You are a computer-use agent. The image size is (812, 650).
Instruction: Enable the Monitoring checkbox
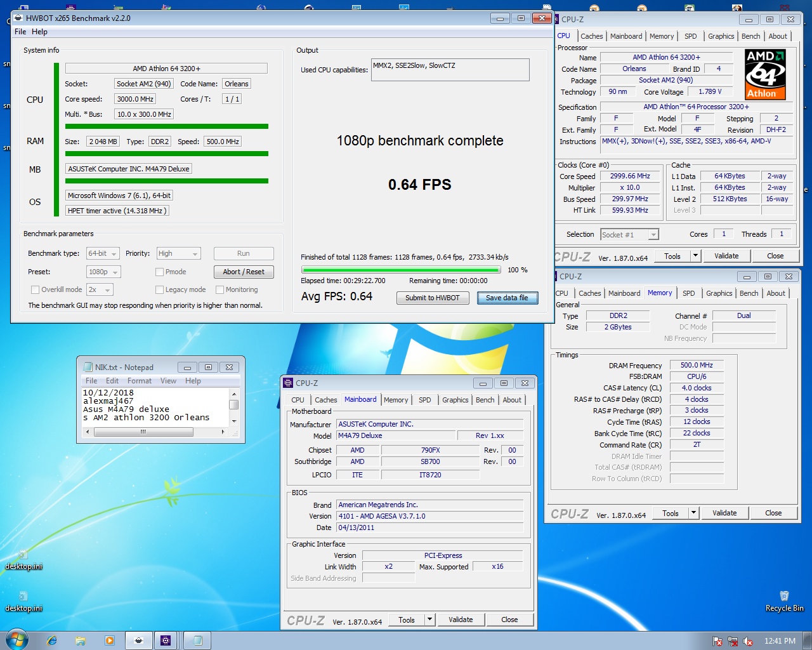click(x=220, y=289)
